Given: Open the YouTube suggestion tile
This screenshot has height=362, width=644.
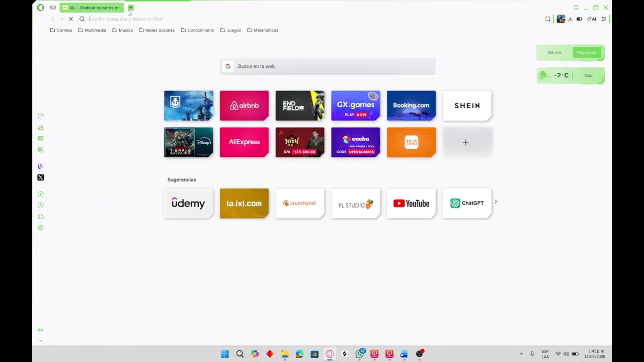Looking at the screenshot, I should (411, 203).
